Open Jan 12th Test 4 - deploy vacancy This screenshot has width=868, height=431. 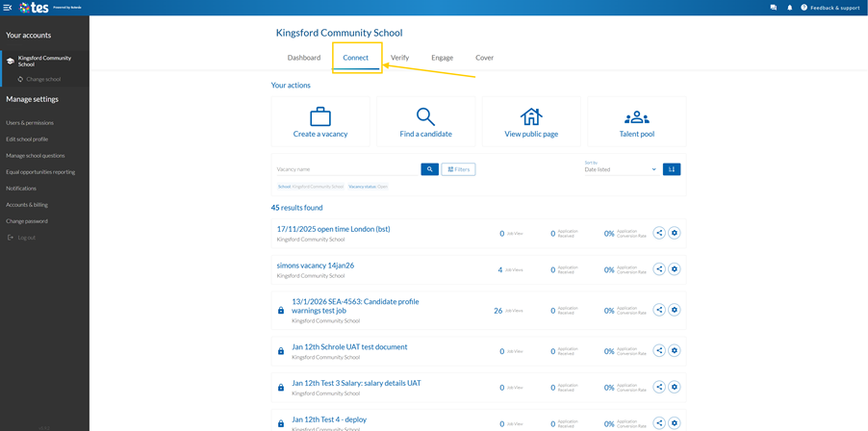[329, 419]
